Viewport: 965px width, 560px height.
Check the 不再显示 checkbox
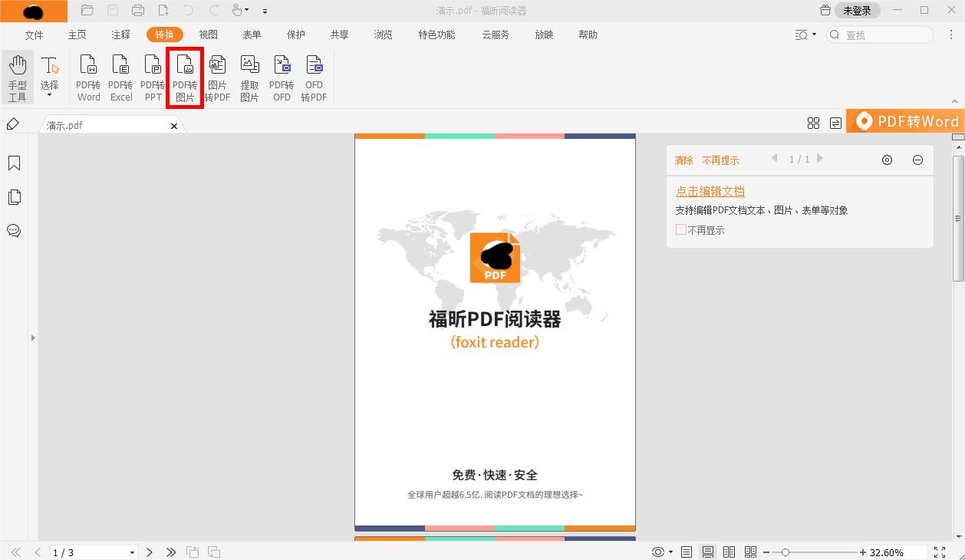[x=680, y=229]
